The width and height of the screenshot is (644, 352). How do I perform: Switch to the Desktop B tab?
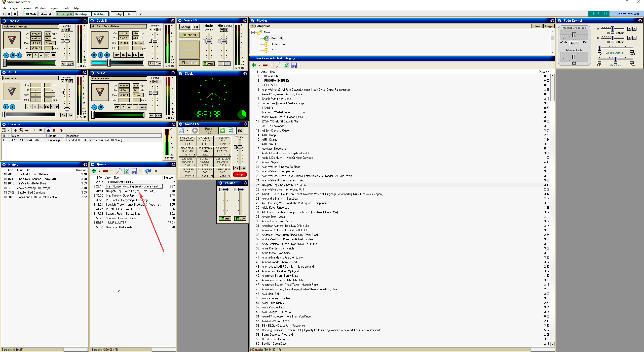tap(82, 14)
